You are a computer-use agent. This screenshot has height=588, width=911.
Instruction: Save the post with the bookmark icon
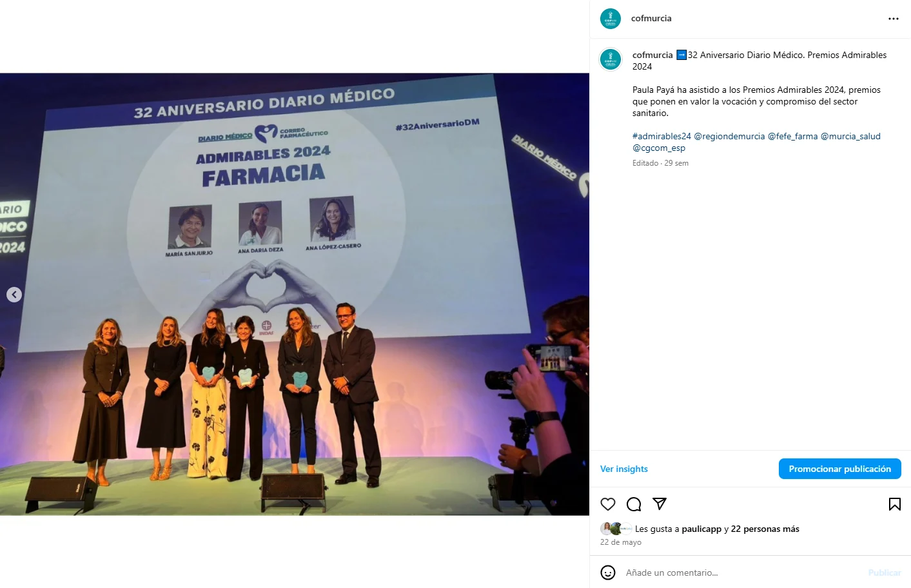pos(895,504)
